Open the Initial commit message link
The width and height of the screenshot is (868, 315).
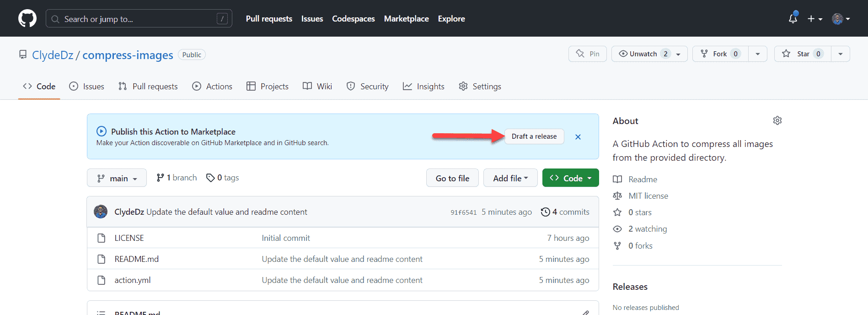[286, 238]
